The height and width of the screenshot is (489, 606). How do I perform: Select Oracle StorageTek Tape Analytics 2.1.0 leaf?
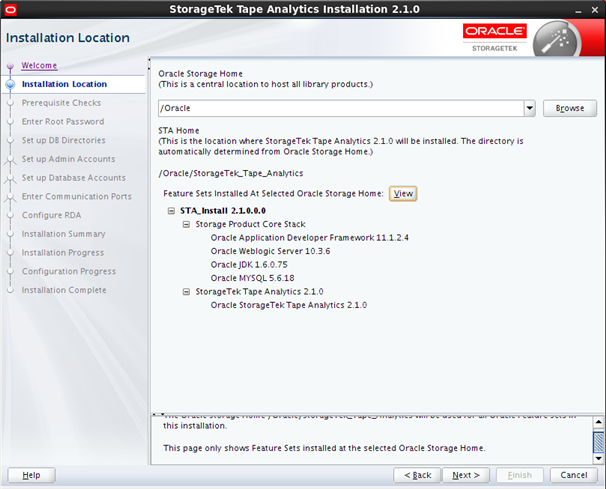coord(289,305)
